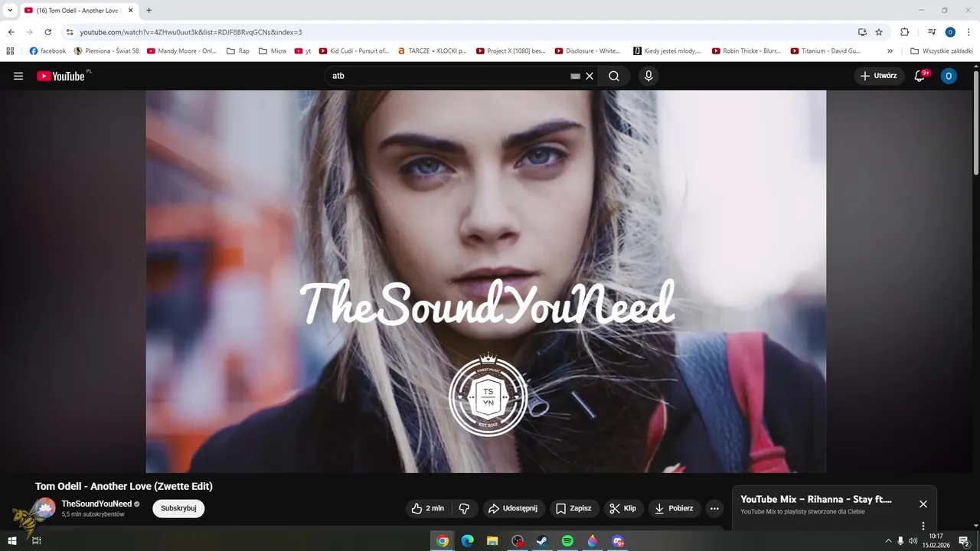This screenshot has height=551, width=980.
Task: Share video via Udostępnij button
Action: tap(513, 508)
